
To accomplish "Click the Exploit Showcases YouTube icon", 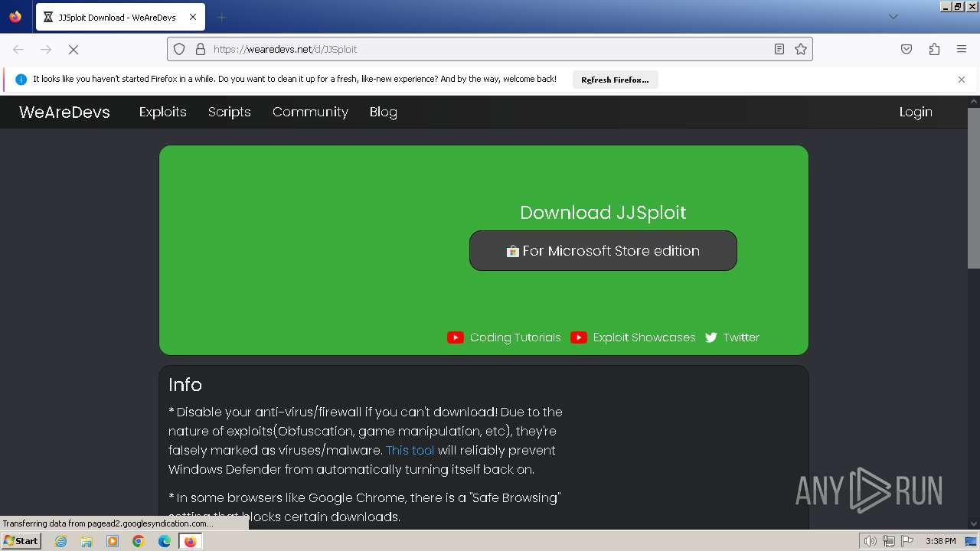I will click(x=579, y=337).
